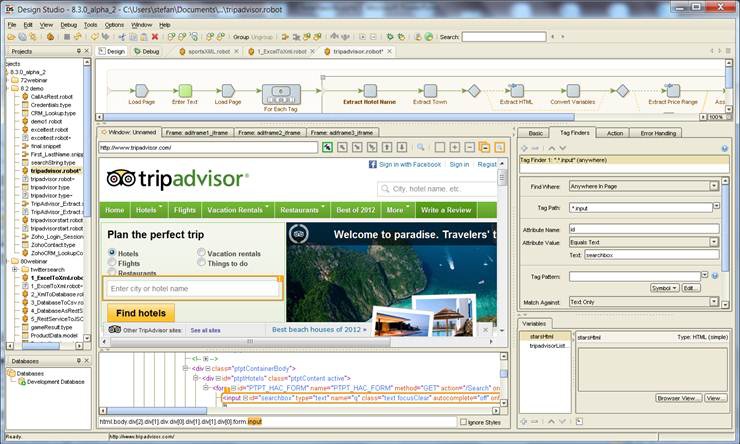Switch to the Error Handling tab
740x444 pixels.
click(658, 134)
